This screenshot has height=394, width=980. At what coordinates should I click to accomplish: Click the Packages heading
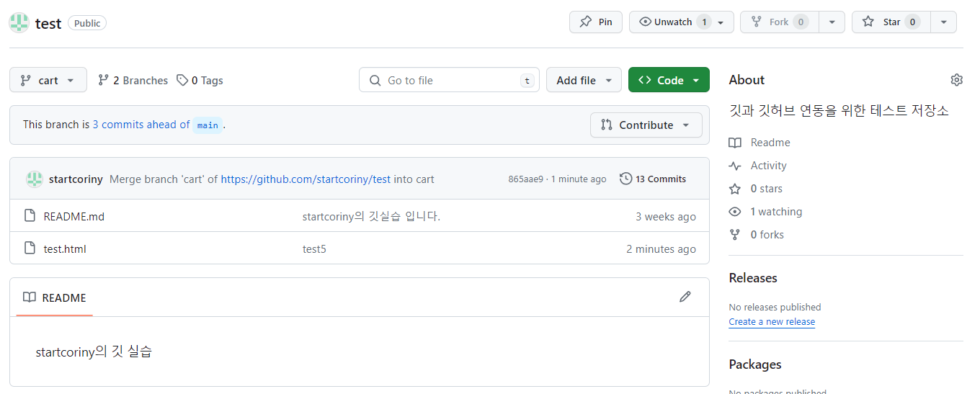pos(755,364)
